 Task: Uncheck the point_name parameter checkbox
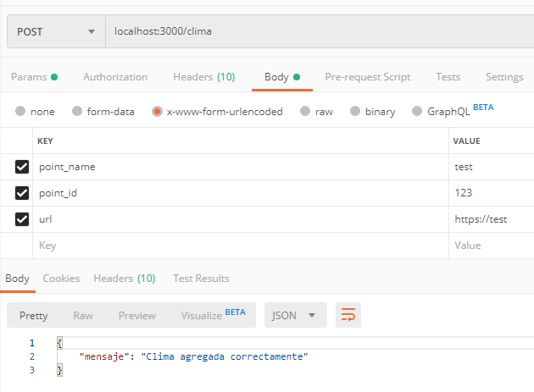[x=22, y=167]
